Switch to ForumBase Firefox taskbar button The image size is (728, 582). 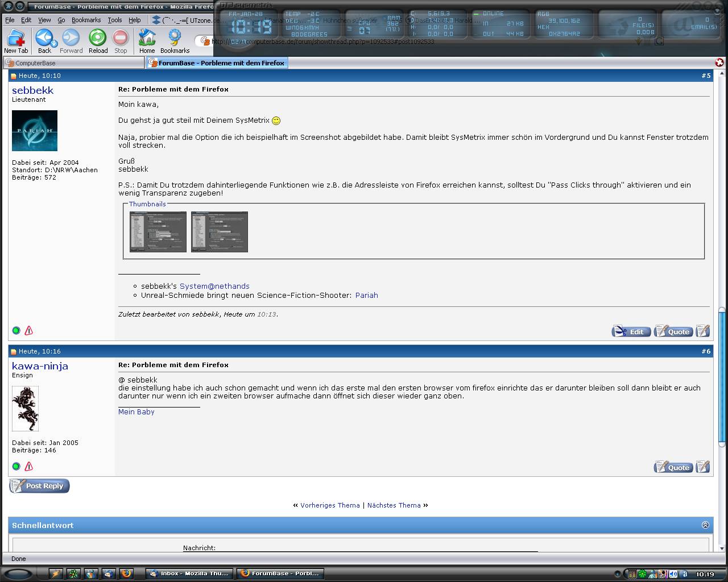click(280, 573)
